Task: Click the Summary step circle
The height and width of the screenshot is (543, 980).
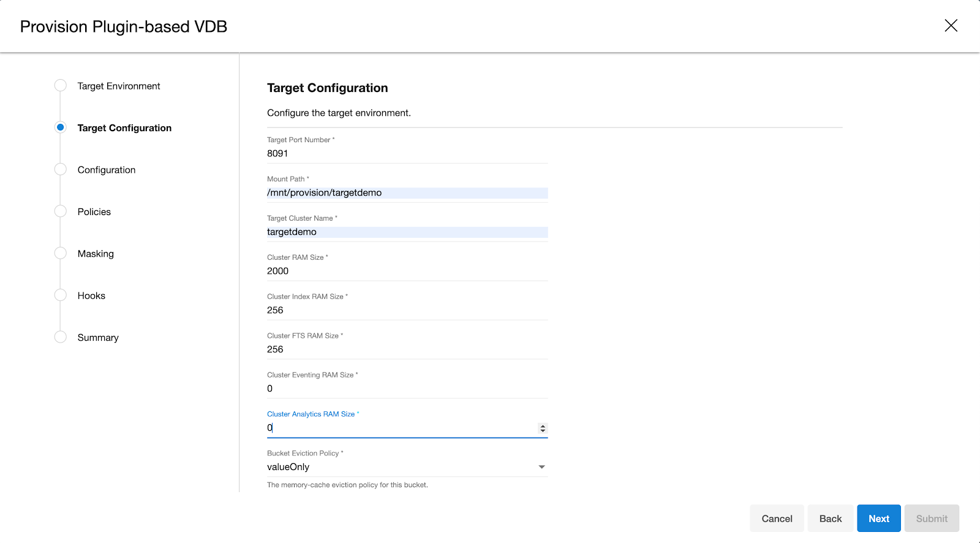Action: pyautogui.click(x=60, y=337)
